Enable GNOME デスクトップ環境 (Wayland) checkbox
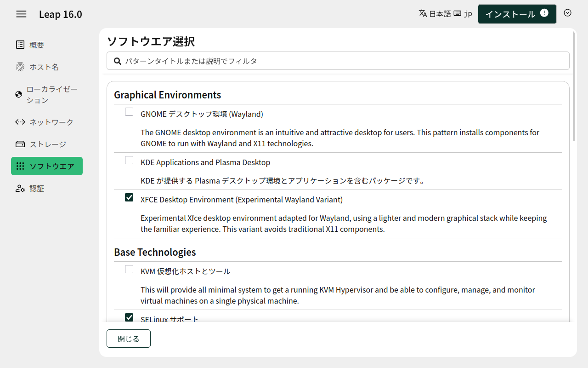 (129, 112)
